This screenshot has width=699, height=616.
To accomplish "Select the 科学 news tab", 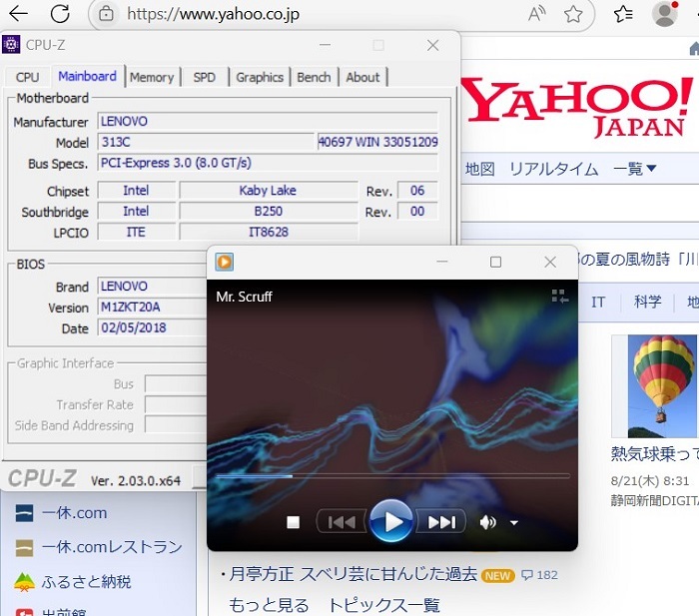I will 647,302.
